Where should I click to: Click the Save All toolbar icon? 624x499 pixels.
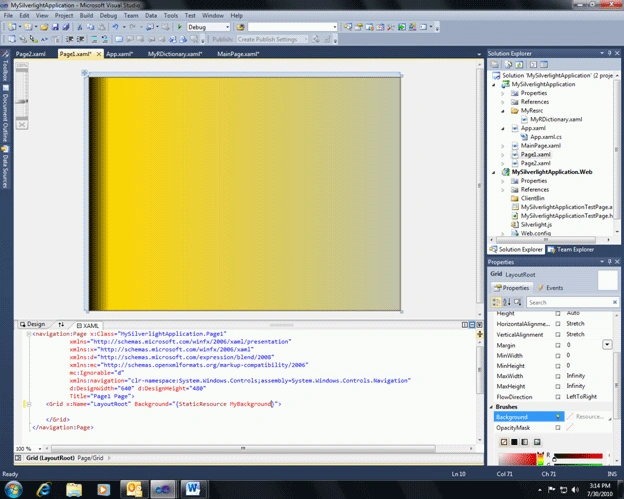pos(66,27)
